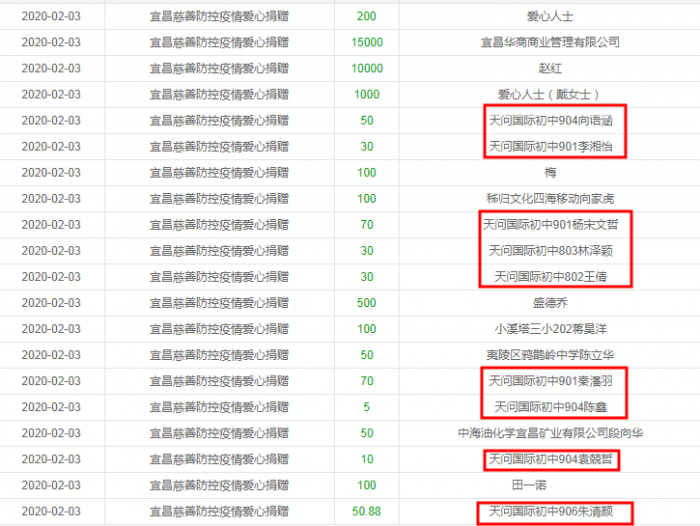
Task: Click the 50.88 donation amount
Action: coord(367,512)
